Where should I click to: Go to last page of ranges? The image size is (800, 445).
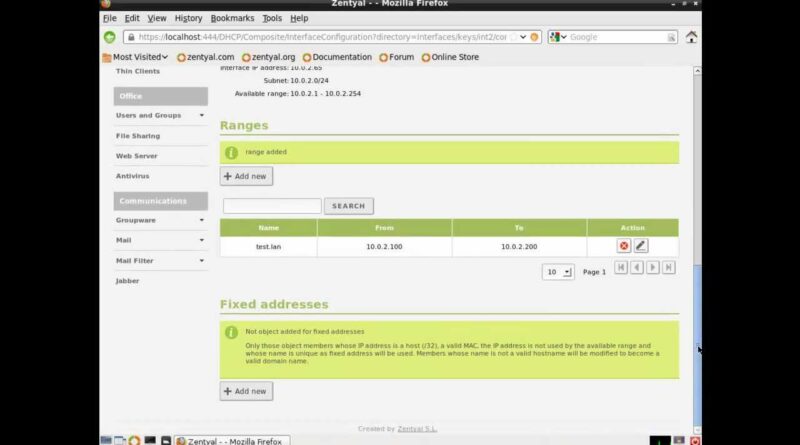[669, 267]
